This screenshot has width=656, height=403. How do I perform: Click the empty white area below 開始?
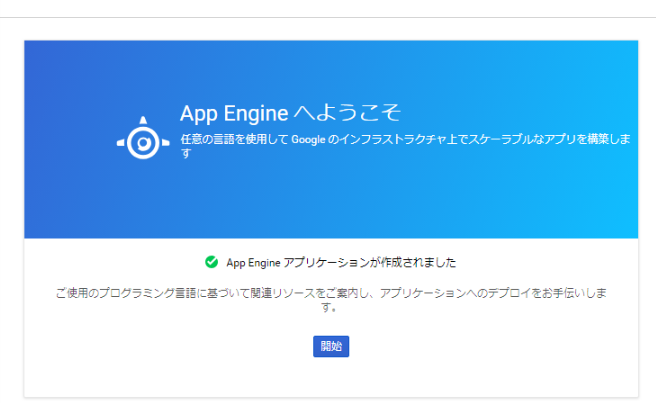(330, 378)
